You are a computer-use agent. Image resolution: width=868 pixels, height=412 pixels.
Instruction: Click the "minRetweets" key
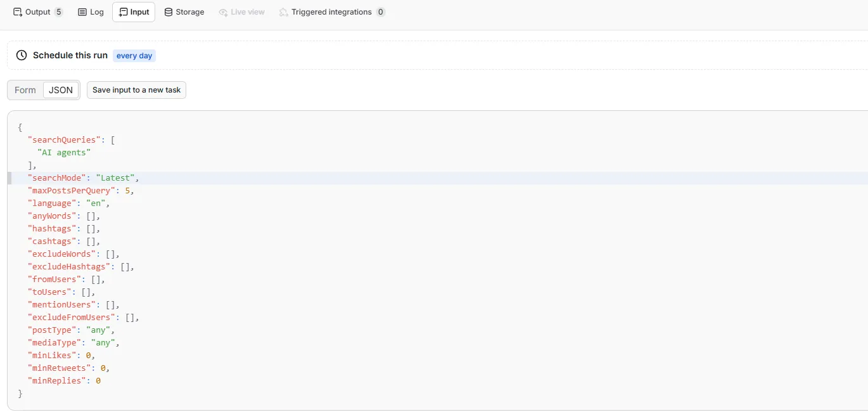(x=59, y=368)
